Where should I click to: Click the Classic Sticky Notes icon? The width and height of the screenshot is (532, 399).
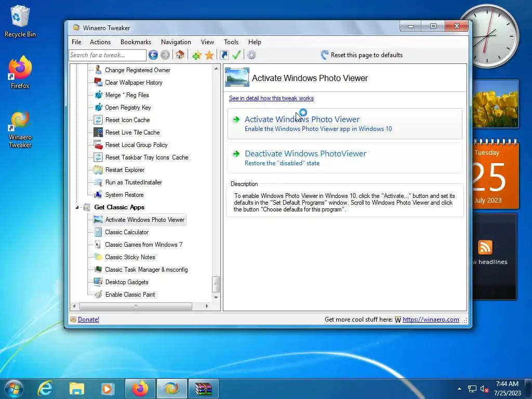point(98,257)
